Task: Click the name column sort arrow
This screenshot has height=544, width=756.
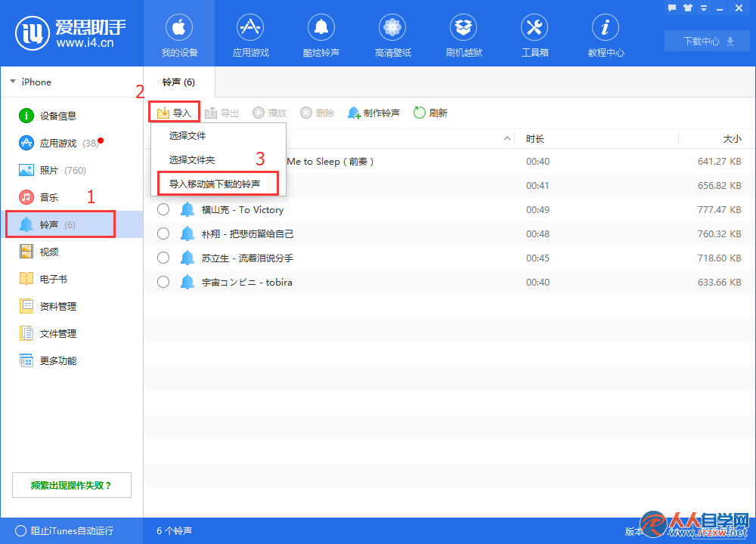Action: (507, 139)
